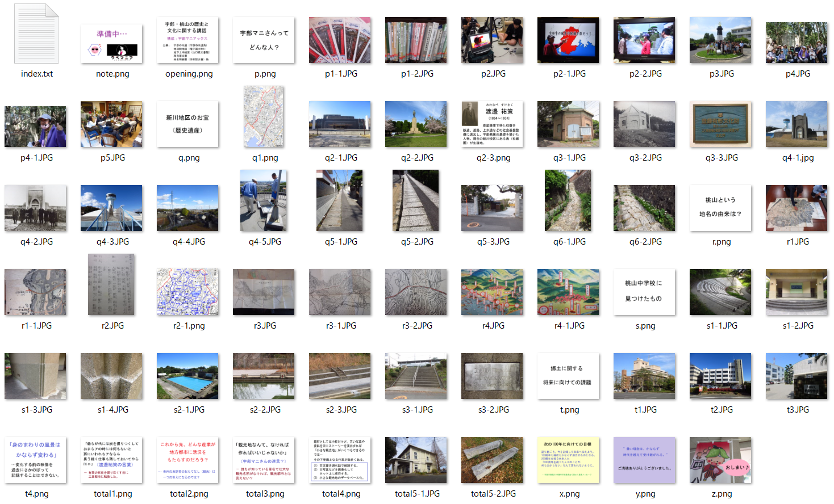834x504 pixels.
Task: Select the r4.JPG colorful illustrated map
Action: click(x=493, y=292)
